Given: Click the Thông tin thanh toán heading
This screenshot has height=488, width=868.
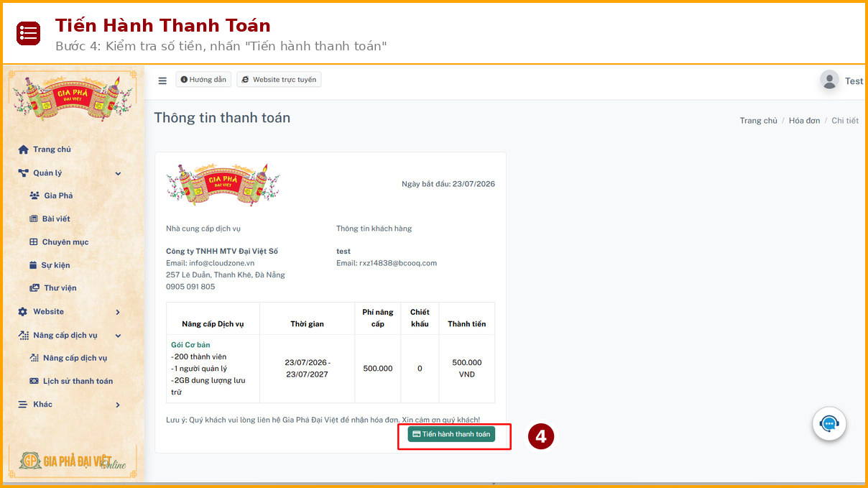Looking at the screenshot, I should tap(222, 118).
